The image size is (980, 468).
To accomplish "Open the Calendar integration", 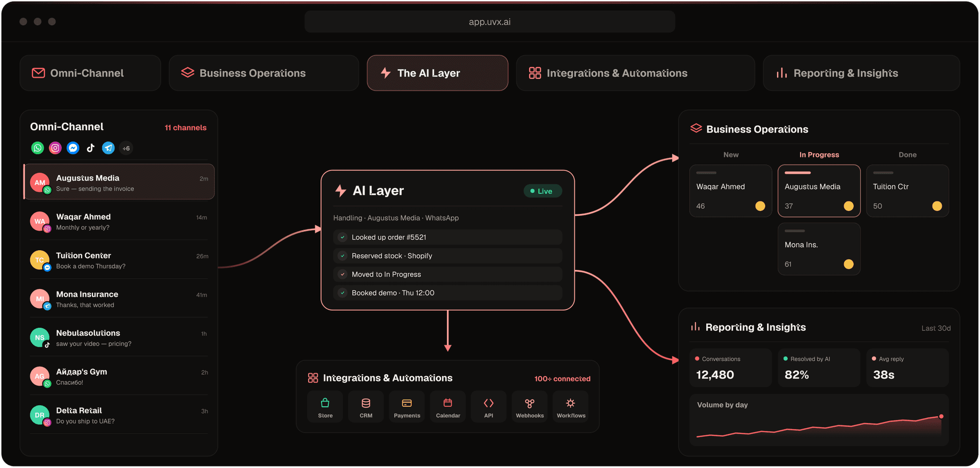I will 448,407.
